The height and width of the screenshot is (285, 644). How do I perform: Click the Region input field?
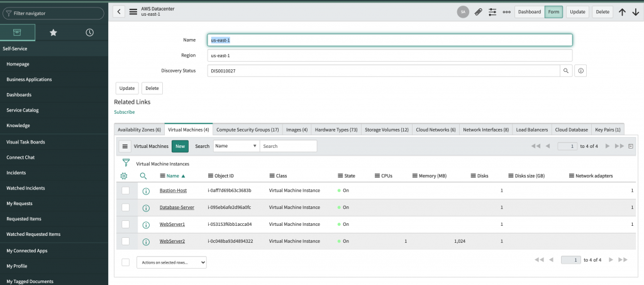click(390, 55)
